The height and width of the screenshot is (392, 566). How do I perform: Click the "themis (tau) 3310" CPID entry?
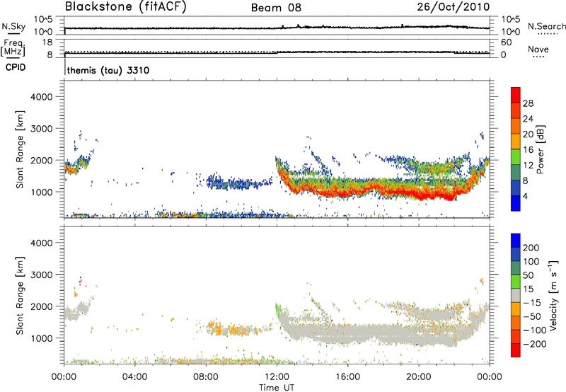point(108,70)
